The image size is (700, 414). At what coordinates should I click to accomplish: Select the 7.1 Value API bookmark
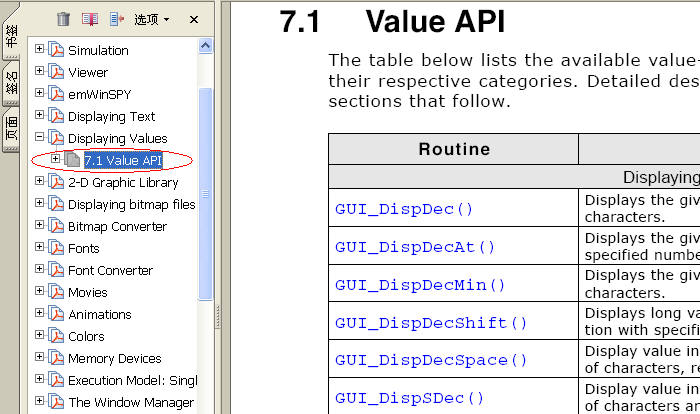coord(123,160)
